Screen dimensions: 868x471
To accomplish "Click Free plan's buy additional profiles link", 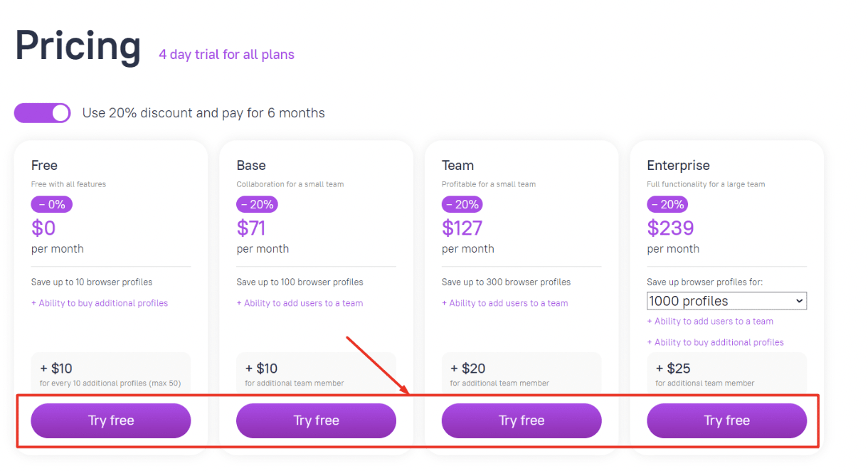I will tap(100, 303).
